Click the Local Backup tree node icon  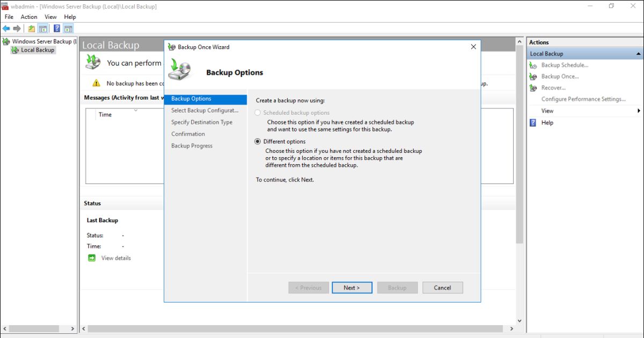click(x=14, y=50)
